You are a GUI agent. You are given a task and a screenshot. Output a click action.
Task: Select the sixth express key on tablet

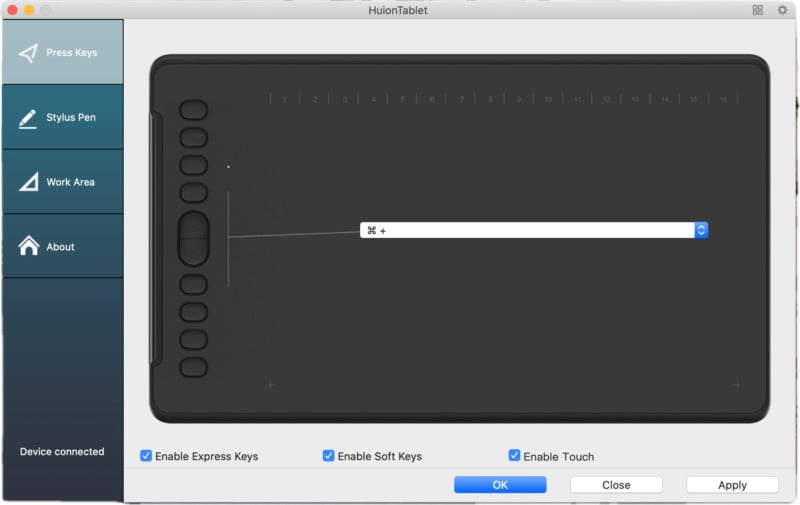(193, 312)
